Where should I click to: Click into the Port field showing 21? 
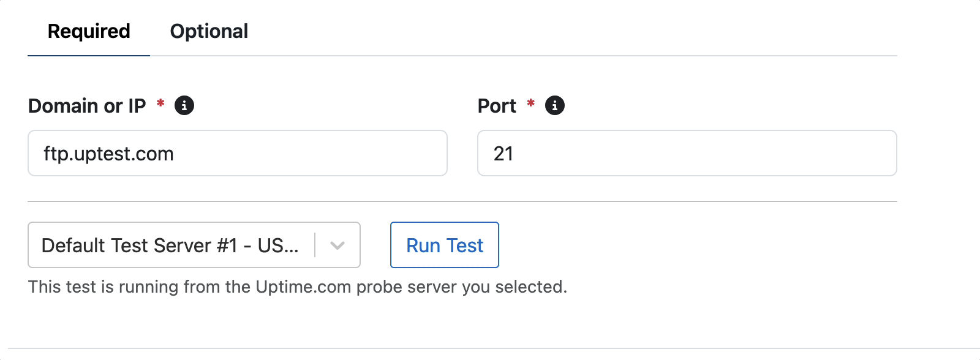coord(687,153)
